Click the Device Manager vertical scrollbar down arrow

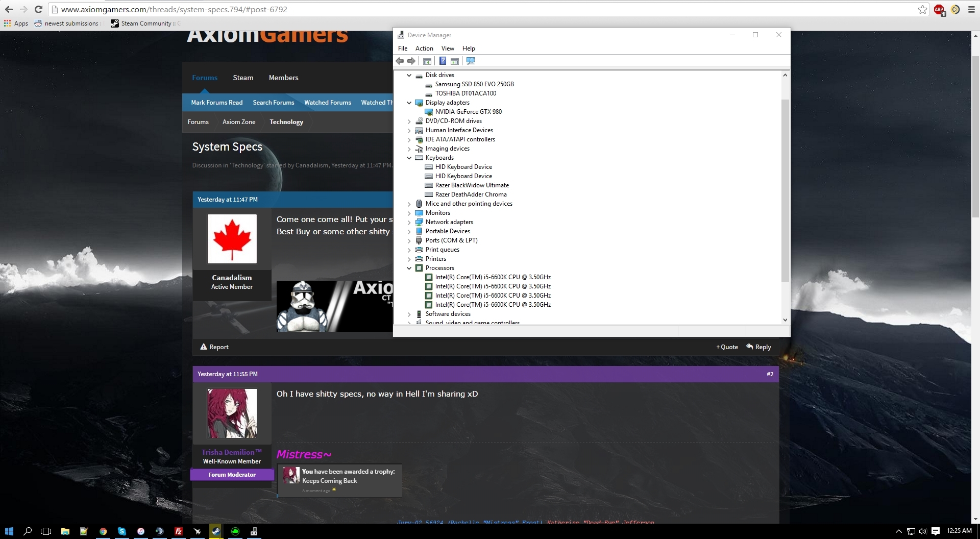[x=785, y=320]
